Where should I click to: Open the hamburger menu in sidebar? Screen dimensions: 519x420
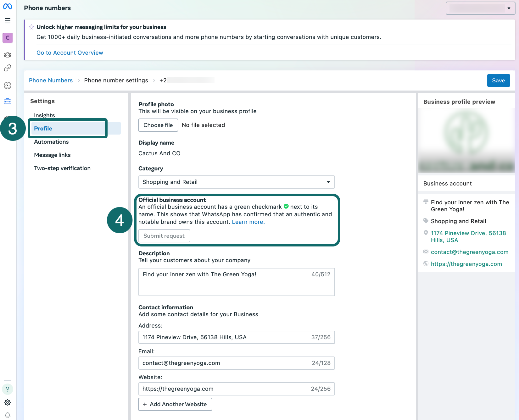(8, 21)
